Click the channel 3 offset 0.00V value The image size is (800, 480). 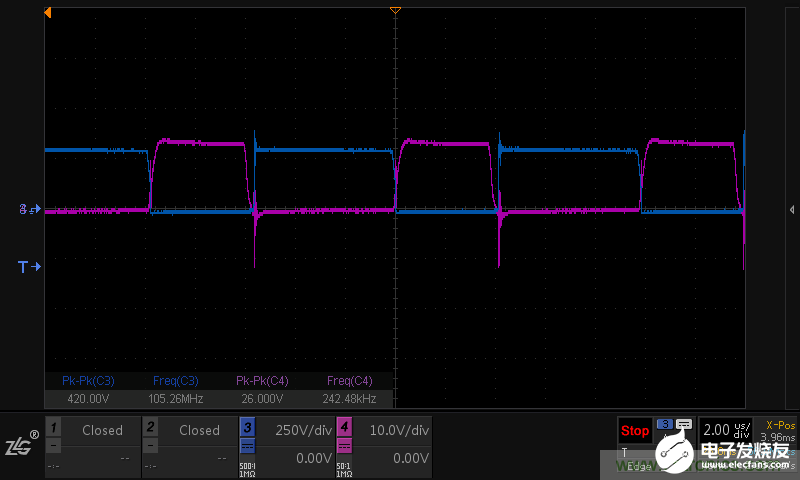(312, 458)
